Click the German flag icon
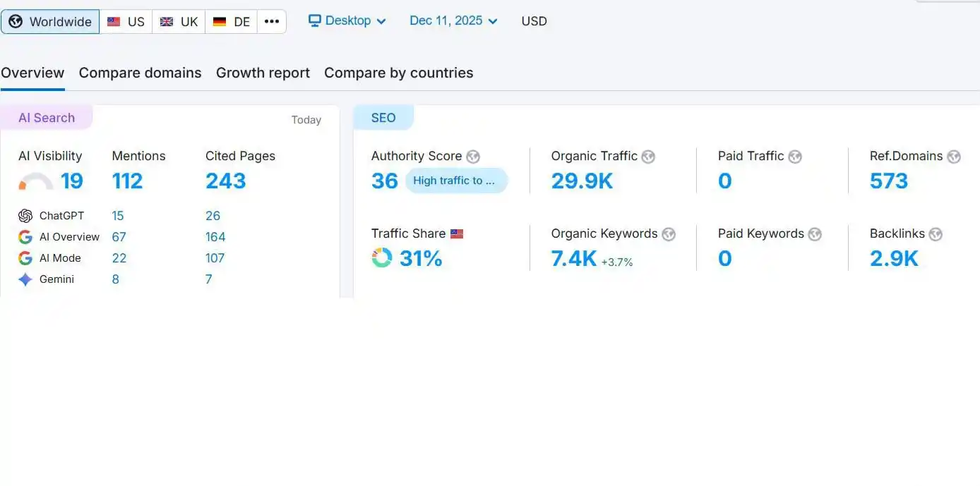Screen dimensions: 980x486 220,22
